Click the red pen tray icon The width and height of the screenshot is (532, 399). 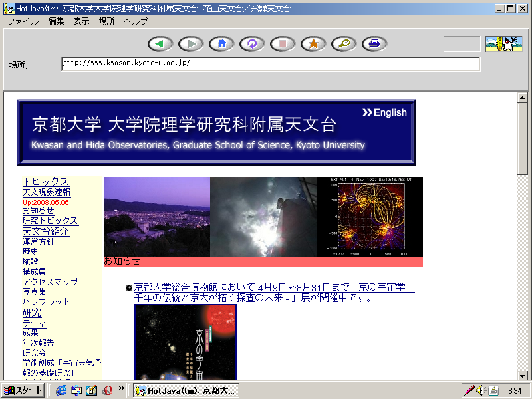coord(469,390)
